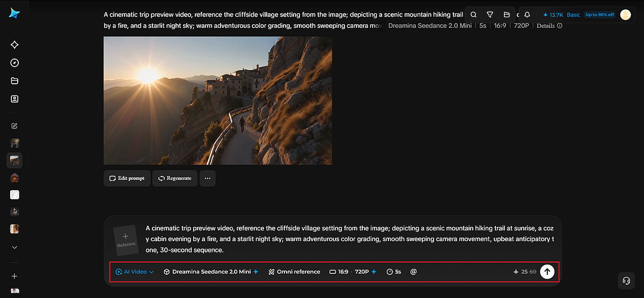Click the plus icon at the sidebar bottom
Image resolution: width=644 pixels, height=298 pixels.
pos(14,276)
